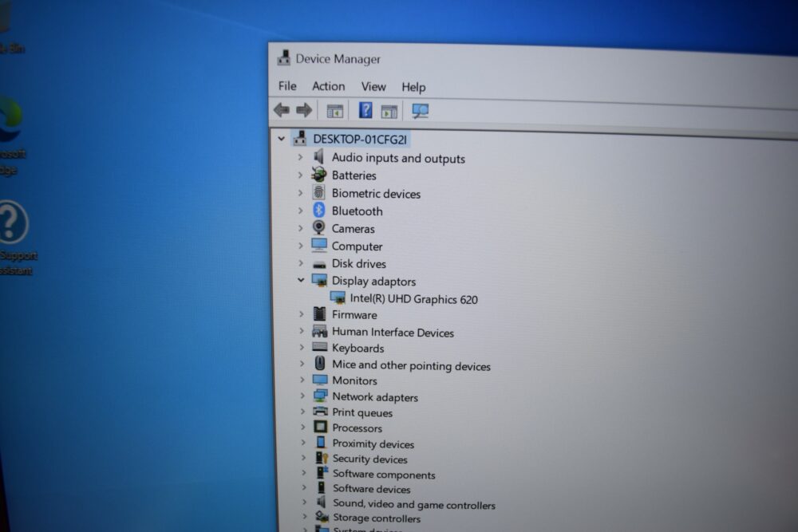Click the Cameras webcam icon
The height and width of the screenshot is (532, 798).
click(319, 227)
